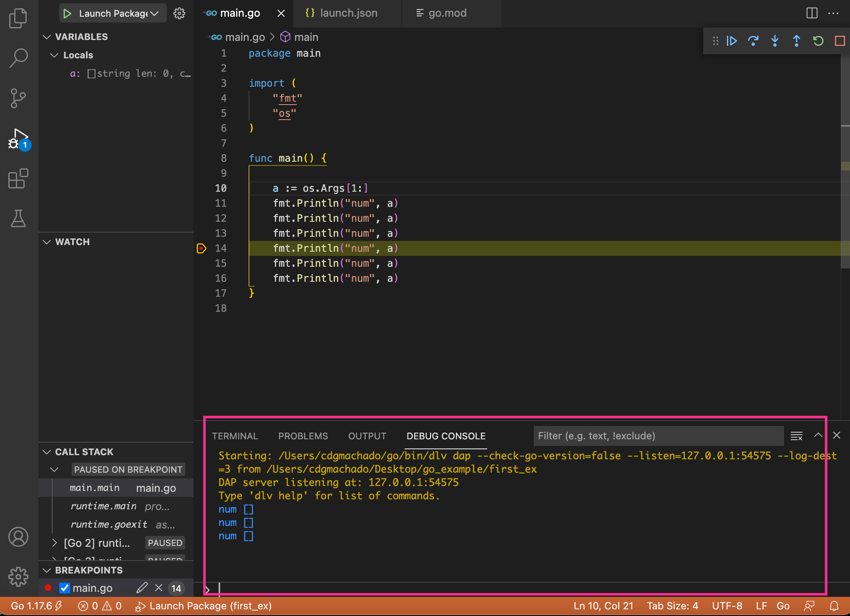The image size is (850, 616).
Task: Remove the main.go breakpoint
Action: [158, 588]
